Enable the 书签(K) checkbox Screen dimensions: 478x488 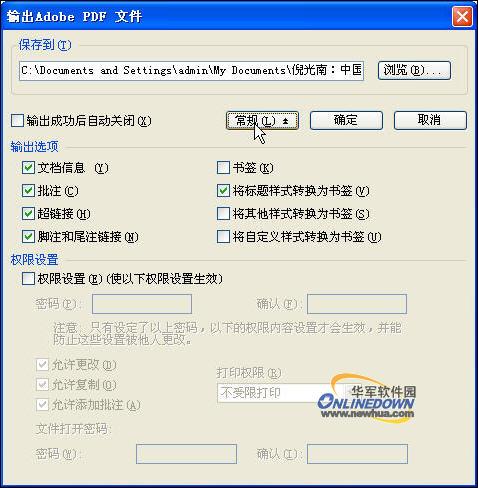223,168
